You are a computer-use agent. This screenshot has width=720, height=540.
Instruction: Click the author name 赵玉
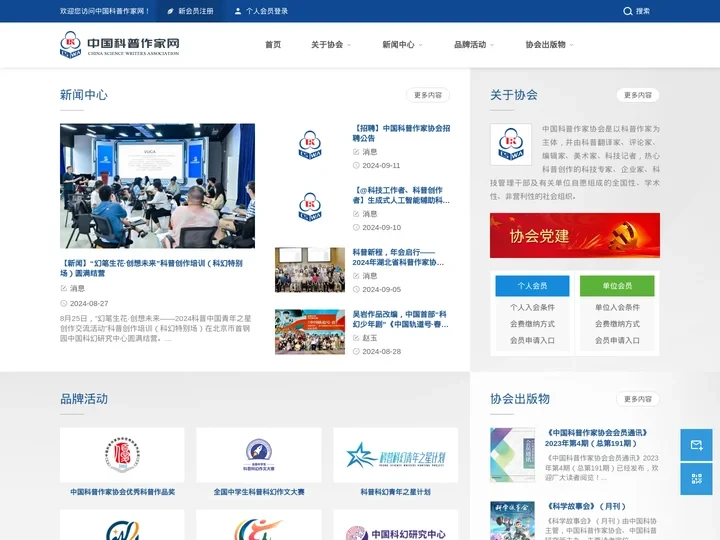tap(370, 338)
